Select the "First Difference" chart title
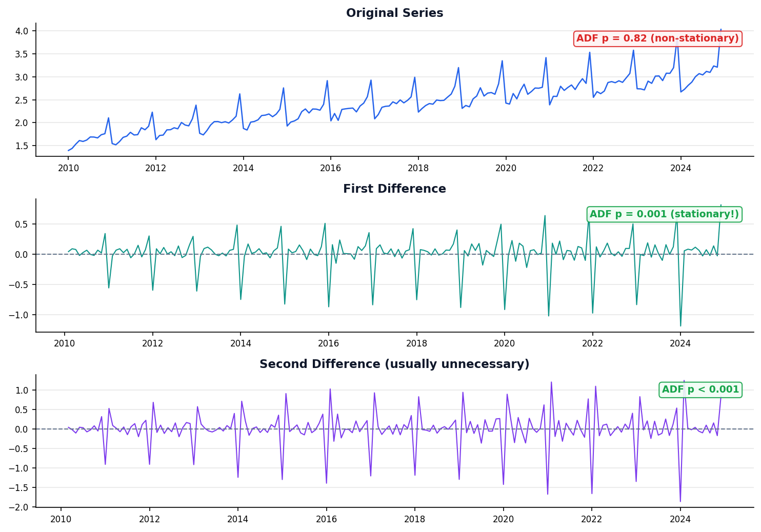This screenshot has width=761, height=532. [394, 189]
